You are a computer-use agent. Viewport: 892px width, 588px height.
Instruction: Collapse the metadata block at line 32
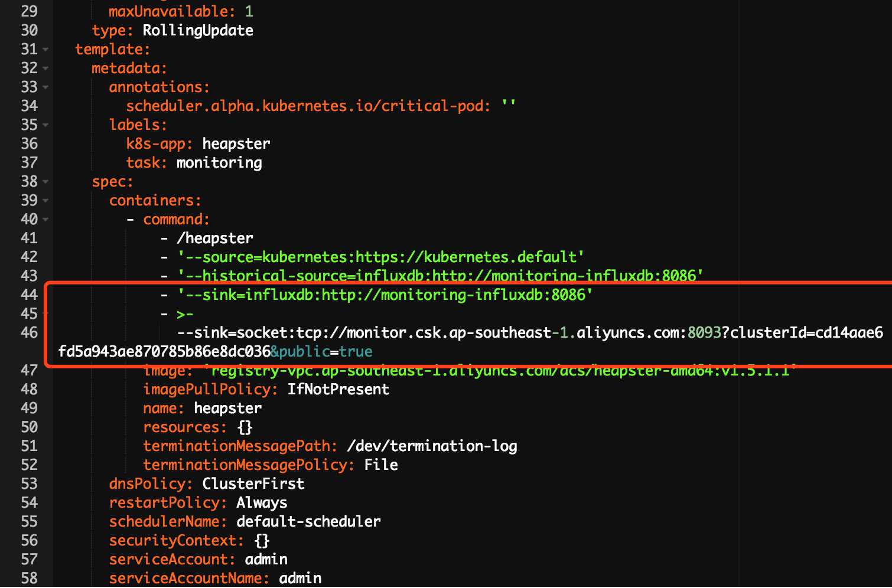[x=45, y=68]
